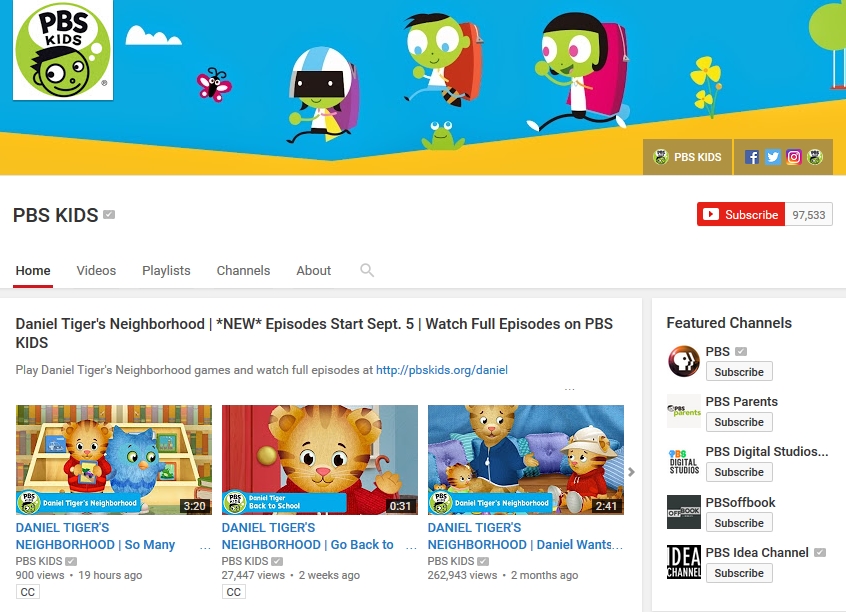Screen dimensions: 846x612
Task: Open the Playlists tab
Action: point(166,270)
